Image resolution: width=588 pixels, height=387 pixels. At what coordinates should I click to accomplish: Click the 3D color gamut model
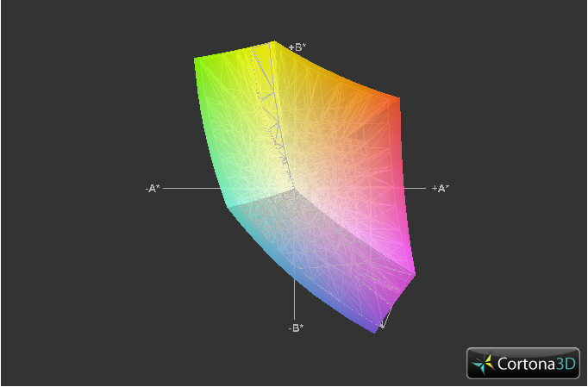[303, 187]
